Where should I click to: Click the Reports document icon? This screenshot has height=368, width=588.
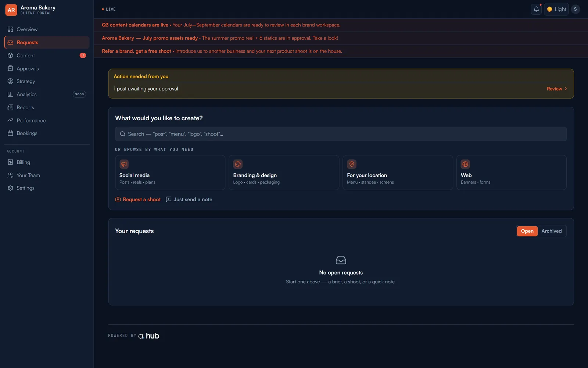[10, 107]
